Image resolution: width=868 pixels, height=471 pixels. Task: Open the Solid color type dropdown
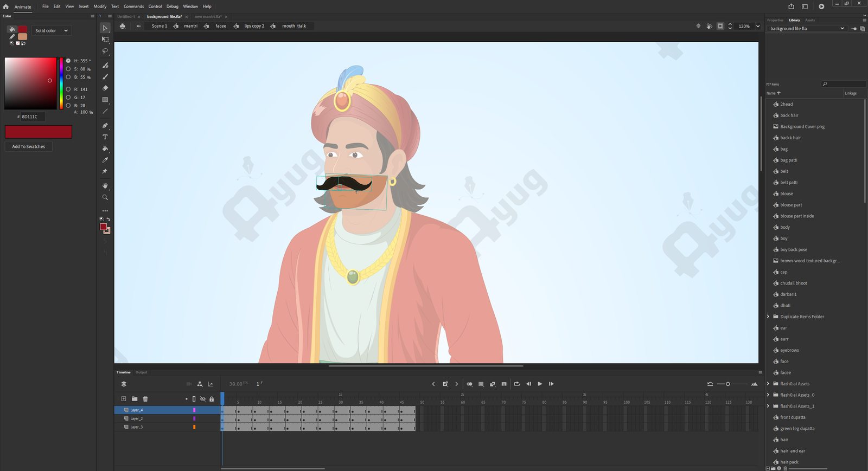[52, 31]
